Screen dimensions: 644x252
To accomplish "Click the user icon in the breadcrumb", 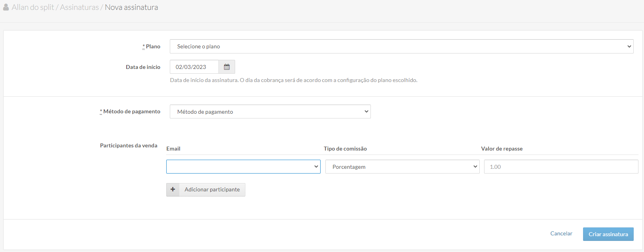I will (6, 8).
